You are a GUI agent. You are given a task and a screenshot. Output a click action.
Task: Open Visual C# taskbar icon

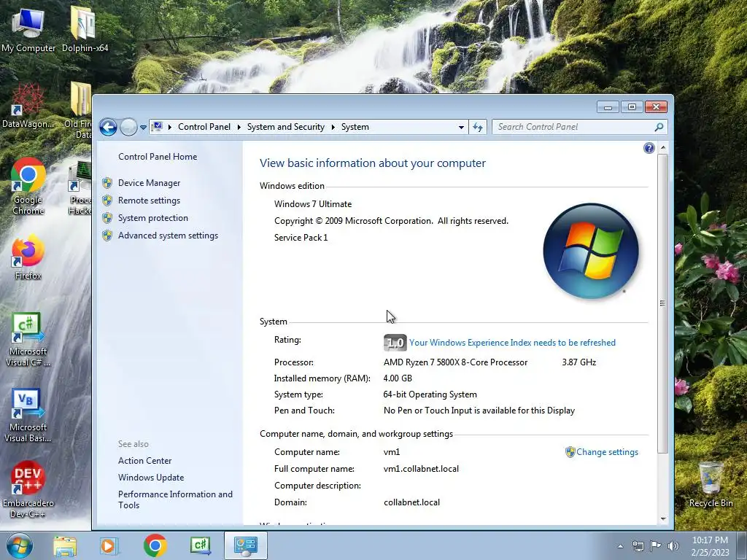click(x=200, y=545)
